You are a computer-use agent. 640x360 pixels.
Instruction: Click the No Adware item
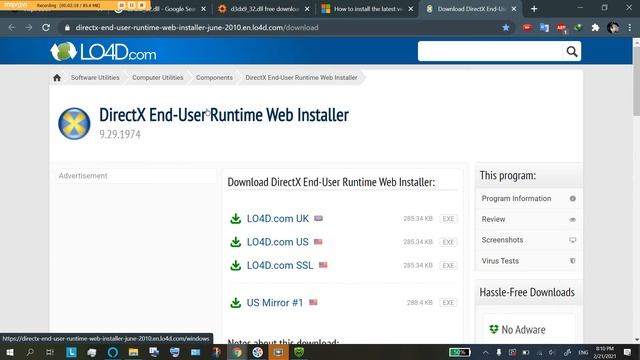518,329
